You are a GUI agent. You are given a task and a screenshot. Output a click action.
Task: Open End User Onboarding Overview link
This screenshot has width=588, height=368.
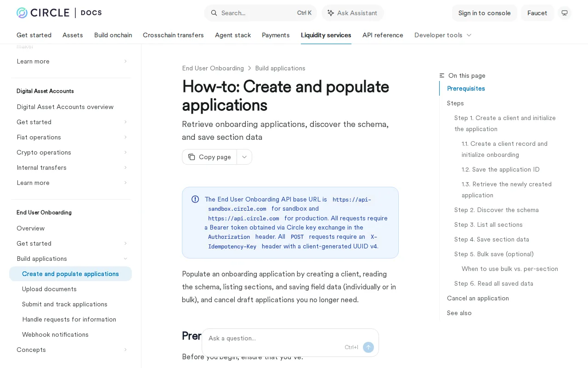click(x=31, y=228)
